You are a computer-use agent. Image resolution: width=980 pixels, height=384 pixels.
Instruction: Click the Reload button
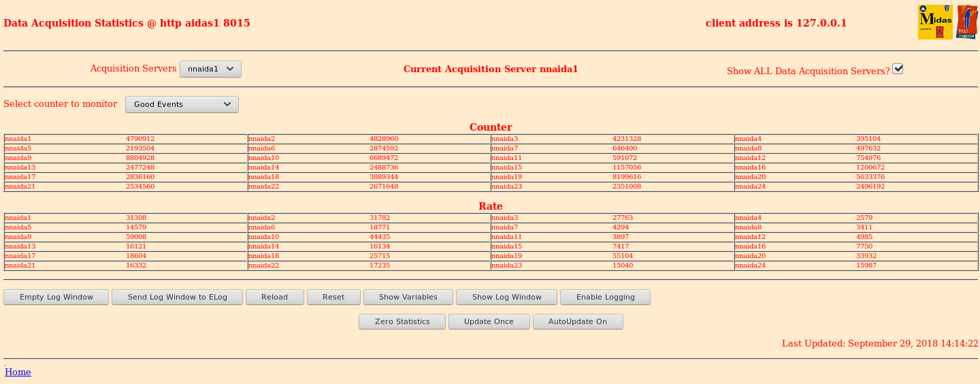tap(274, 297)
